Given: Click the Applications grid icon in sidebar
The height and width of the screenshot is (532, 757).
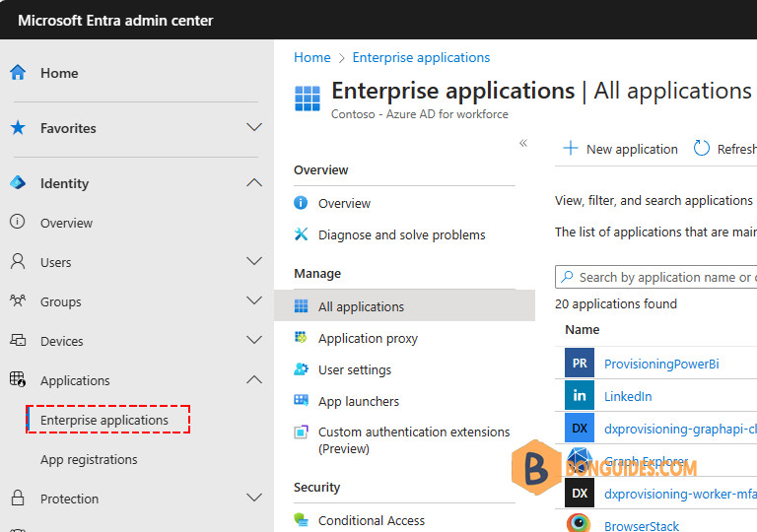Looking at the screenshot, I should tap(18, 379).
